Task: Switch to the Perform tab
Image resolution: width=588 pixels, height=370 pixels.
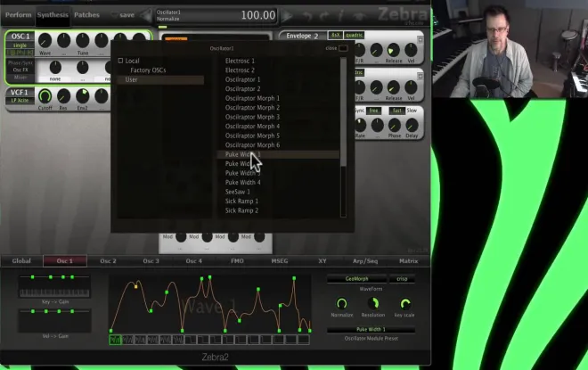Action: [19, 15]
